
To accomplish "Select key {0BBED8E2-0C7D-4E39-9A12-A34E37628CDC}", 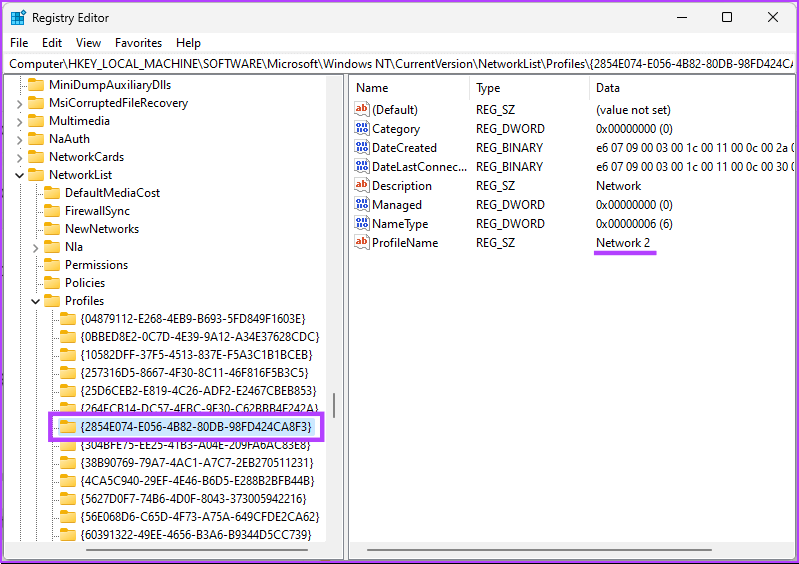I will pyautogui.click(x=200, y=337).
